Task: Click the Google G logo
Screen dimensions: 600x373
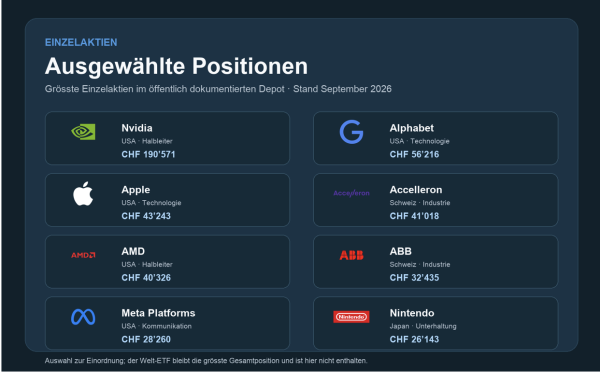Action: [351, 132]
